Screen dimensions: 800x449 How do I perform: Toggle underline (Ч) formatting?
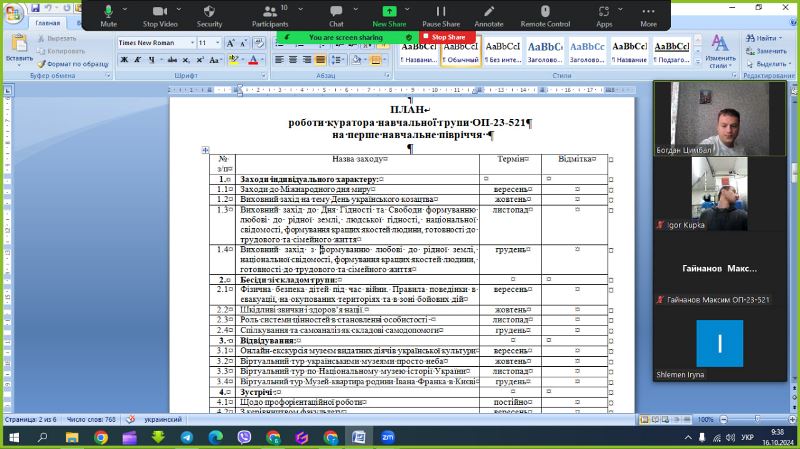pyautogui.click(x=151, y=60)
